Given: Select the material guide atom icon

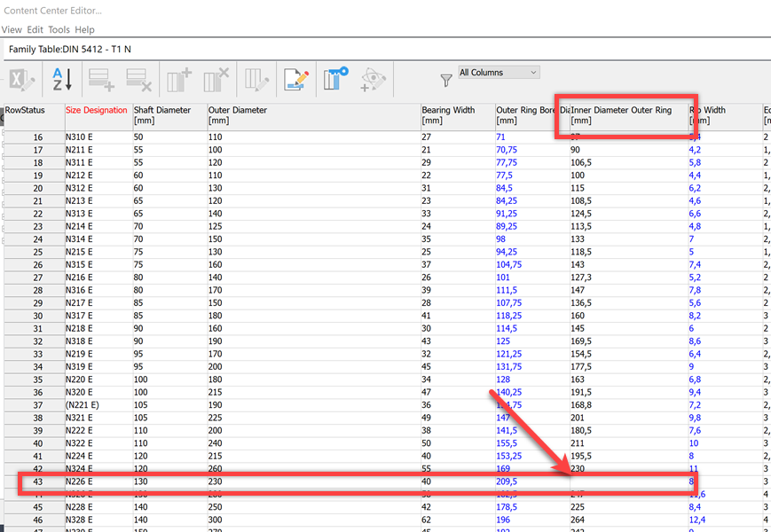Looking at the screenshot, I should (373, 79).
